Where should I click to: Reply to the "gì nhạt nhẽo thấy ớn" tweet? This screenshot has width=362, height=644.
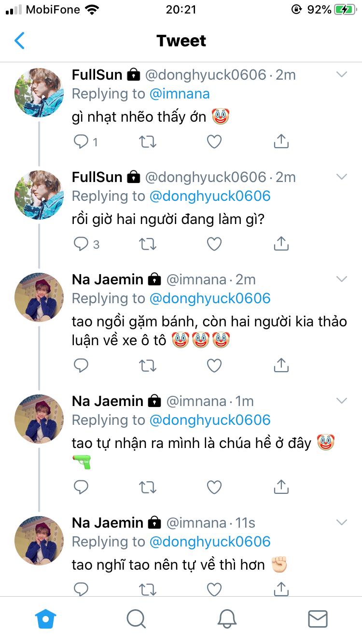pyautogui.click(x=81, y=141)
